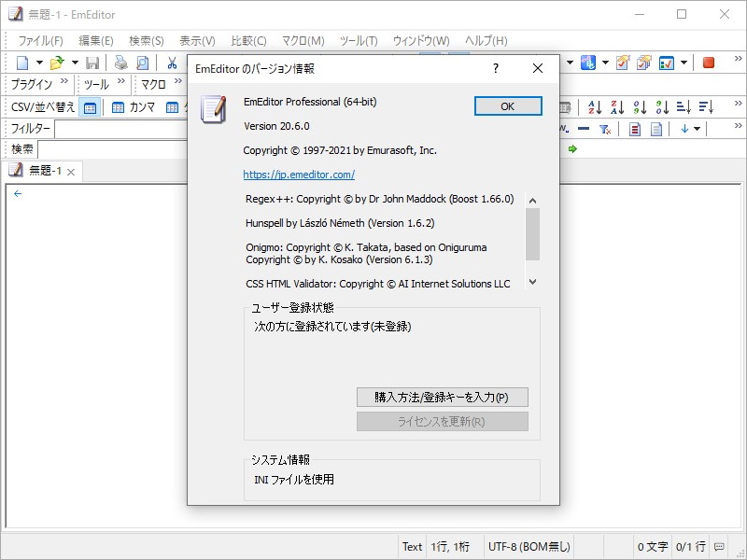
Task: Open the https://jp.emeditor.com/ link
Action: (x=299, y=175)
